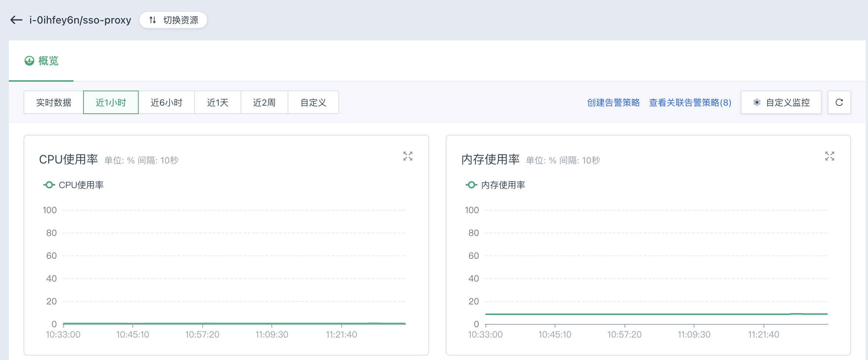This screenshot has width=868, height=360.
Task: Open the 概览 overview tab
Action: [x=41, y=61]
